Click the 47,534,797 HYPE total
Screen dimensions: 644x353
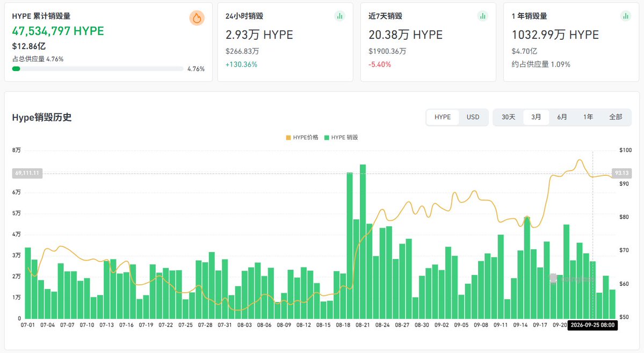click(58, 31)
